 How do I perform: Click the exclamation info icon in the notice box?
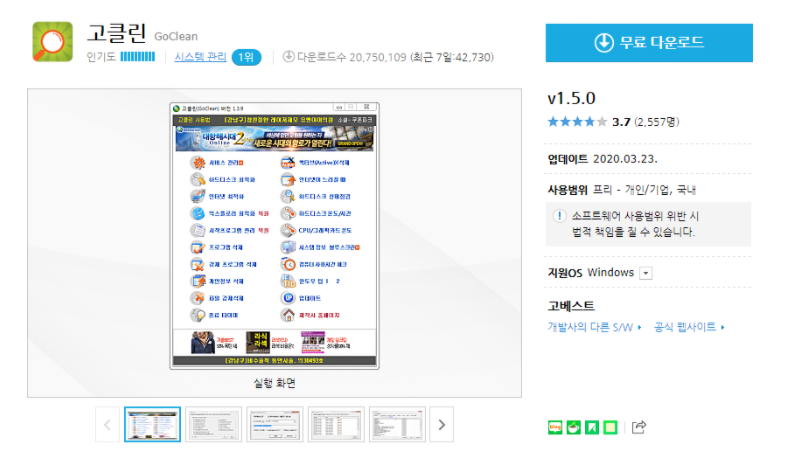pos(559,216)
